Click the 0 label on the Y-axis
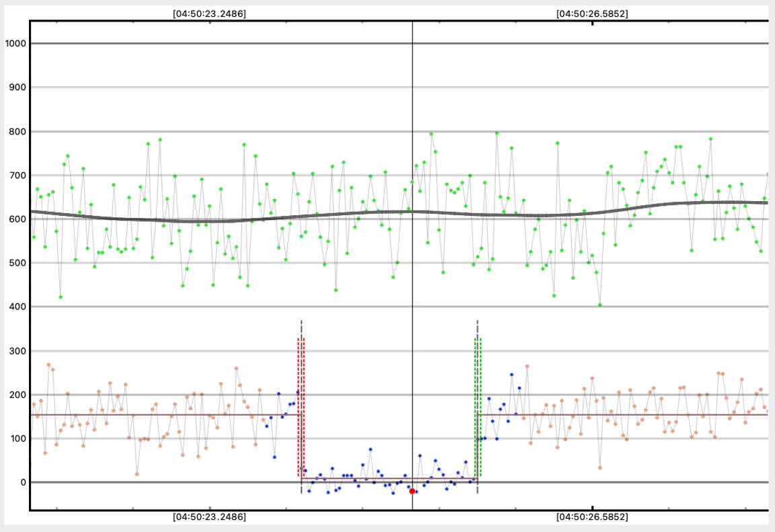 coord(22,482)
